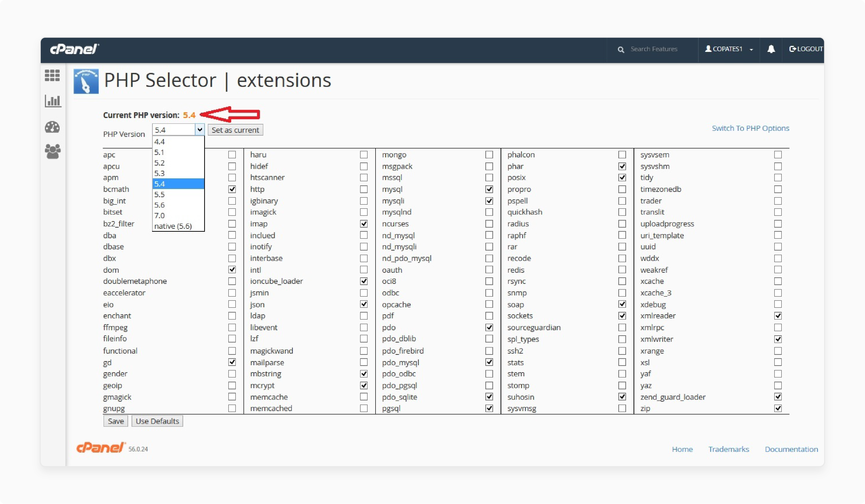Click the LOGOUT link
The image size is (865, 504).
[806, 49]
